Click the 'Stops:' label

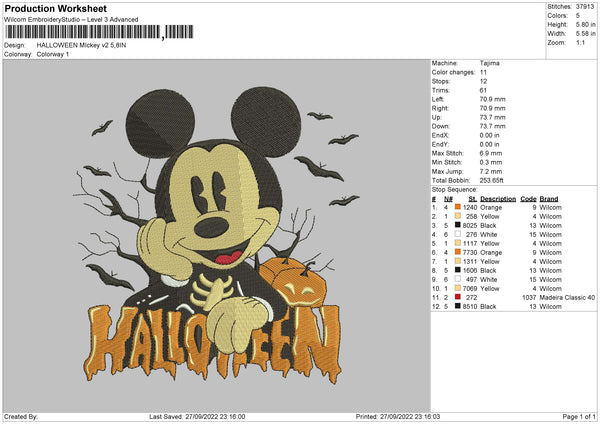coord(440,81)
